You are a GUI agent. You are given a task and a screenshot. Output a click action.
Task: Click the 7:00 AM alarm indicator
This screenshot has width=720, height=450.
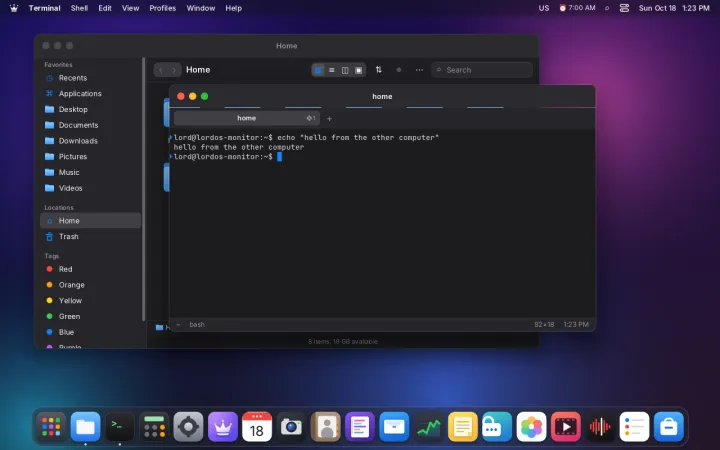pyautogui.click(x=577, y=8)
